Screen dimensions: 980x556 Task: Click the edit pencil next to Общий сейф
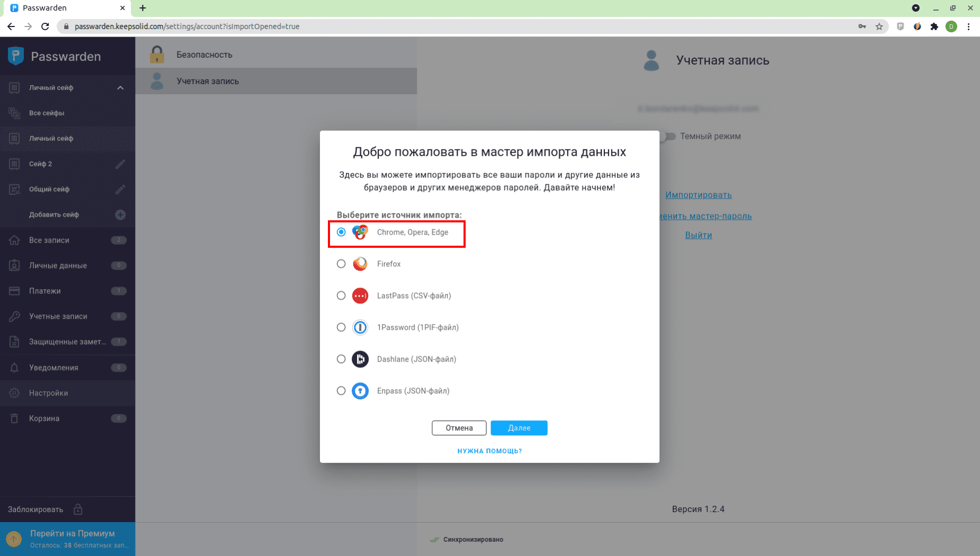(120, 190)
